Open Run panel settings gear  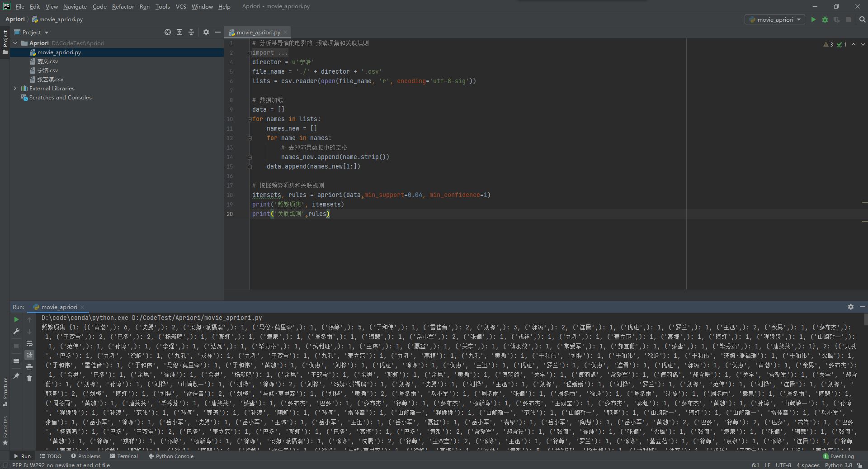tap(850, 307)
